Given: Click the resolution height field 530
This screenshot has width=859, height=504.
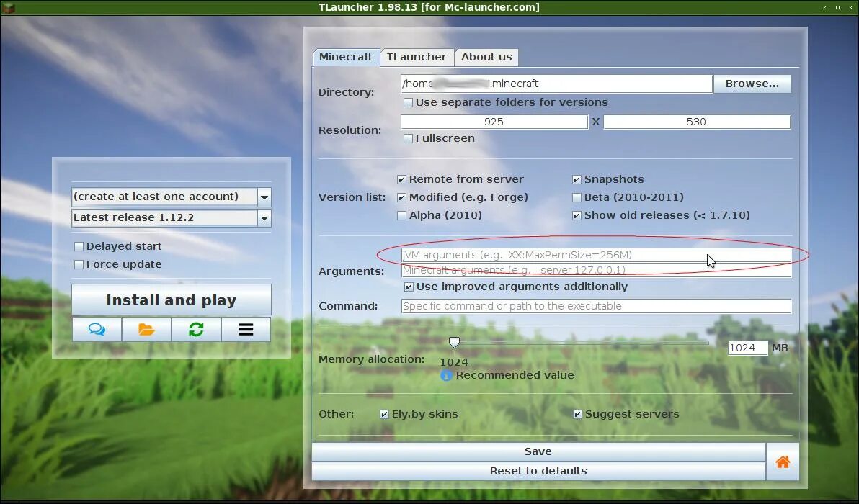Looking at the screenshot, I should 697,122.
